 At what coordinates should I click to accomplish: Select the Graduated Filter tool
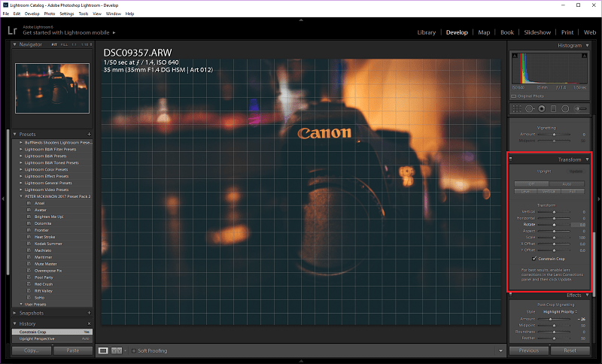click(553, 109)
